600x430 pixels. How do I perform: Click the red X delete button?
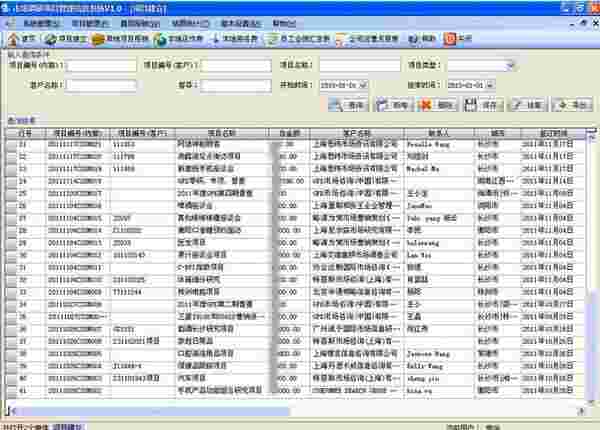437,104
